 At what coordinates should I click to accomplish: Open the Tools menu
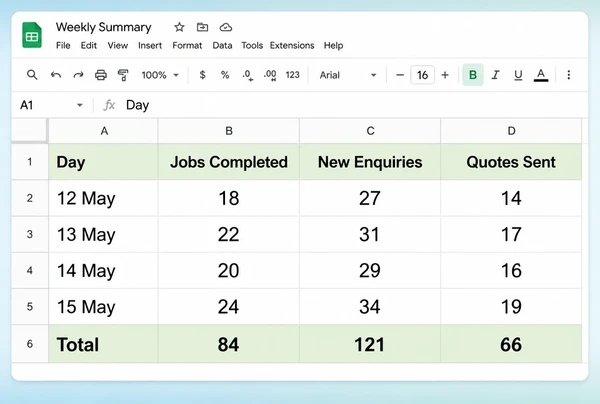pos(252,46)
